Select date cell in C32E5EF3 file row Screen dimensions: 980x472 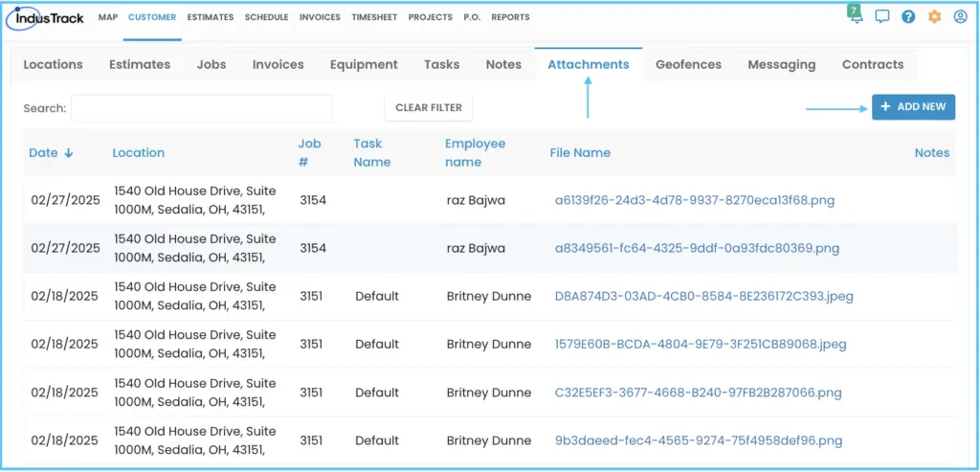click(x=64, y=393)
